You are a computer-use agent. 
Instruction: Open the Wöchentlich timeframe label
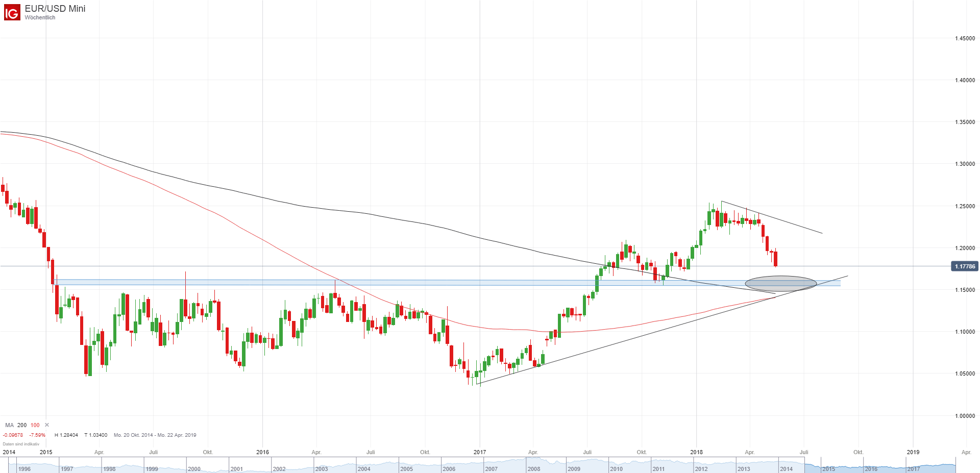(40, 17)
